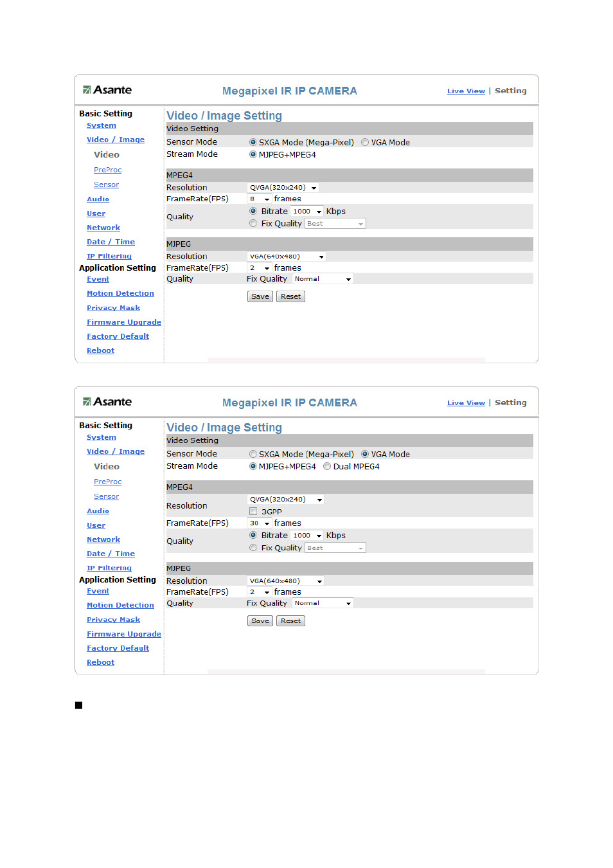Open User link in top sidebar
This screenshot has height=868, width=613.
96,213
